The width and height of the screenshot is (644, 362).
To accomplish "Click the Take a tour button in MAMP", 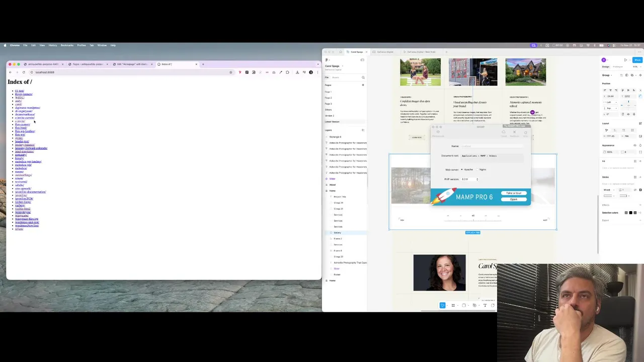I will pyautogui.click(x=514, y=194).
